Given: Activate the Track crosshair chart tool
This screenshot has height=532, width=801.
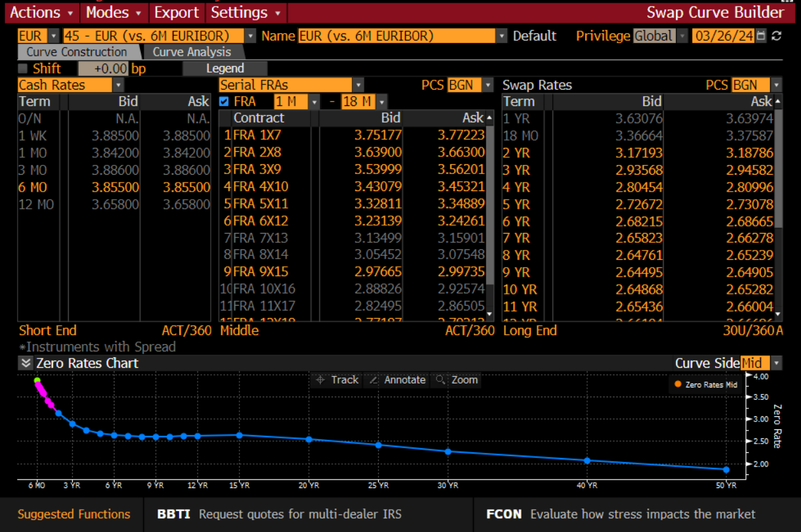Looking at the screenshot, I should [x=337, y=380].
